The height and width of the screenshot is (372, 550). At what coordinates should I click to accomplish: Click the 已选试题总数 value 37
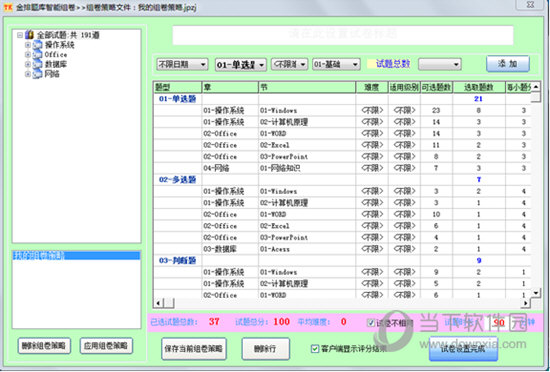click(x=214, y=322)
